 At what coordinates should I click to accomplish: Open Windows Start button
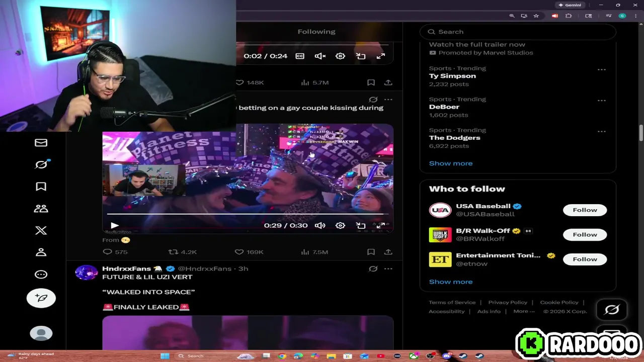click(x=165, y=356)
